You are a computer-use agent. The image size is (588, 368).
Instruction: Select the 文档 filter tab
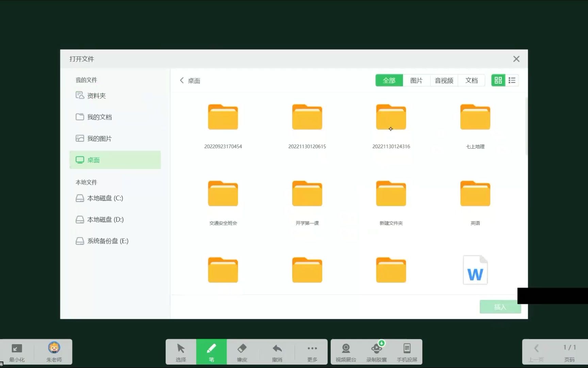tap(471, 80)
